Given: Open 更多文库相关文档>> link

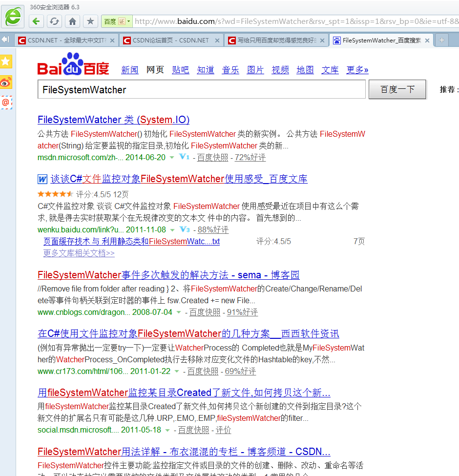Looking at the screenshot, I should pyautogui.click(x=79, y=253).
